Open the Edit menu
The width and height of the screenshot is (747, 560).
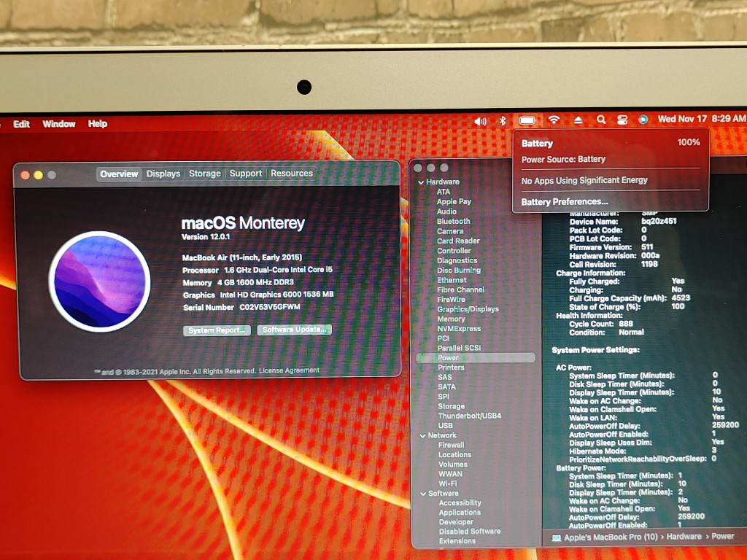[x=21, y=124]
